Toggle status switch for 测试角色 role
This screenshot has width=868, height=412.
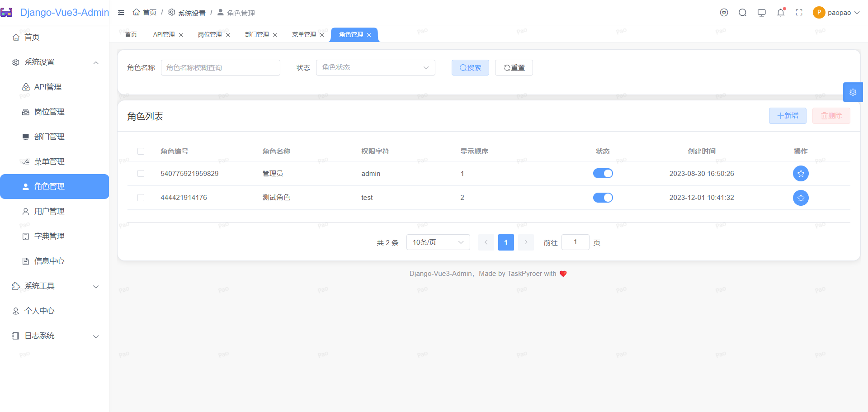pos(603,198)
